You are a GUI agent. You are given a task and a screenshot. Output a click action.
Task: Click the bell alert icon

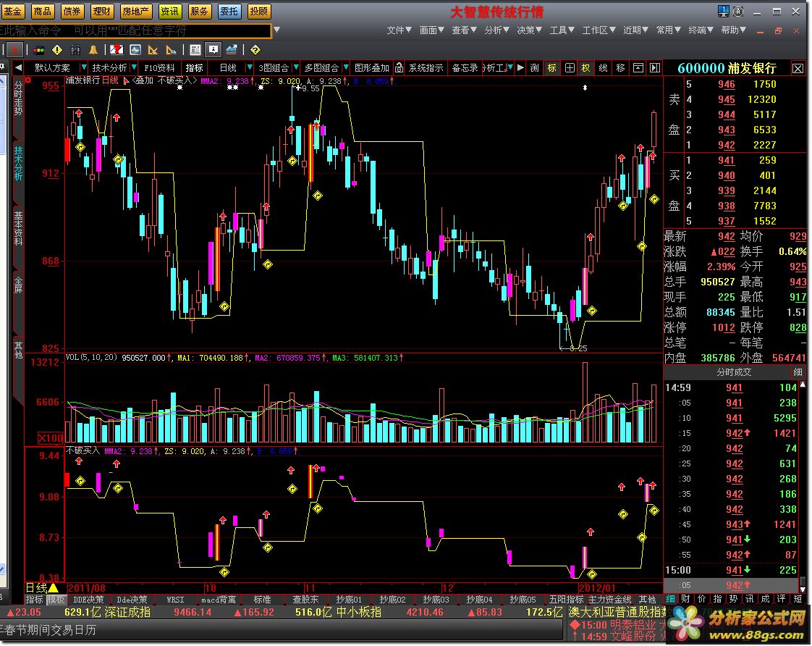[x=94, y=50]
